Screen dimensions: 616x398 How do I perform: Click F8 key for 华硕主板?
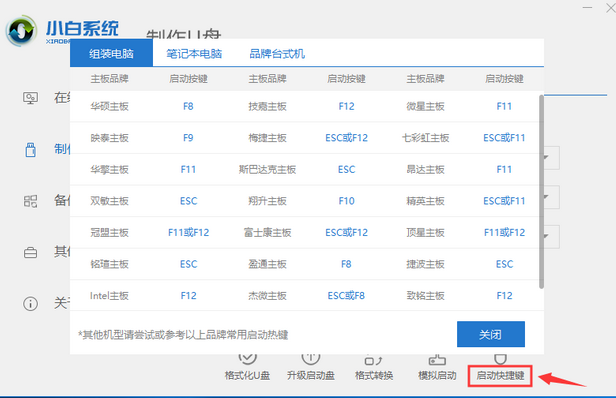tap(188, 106)
